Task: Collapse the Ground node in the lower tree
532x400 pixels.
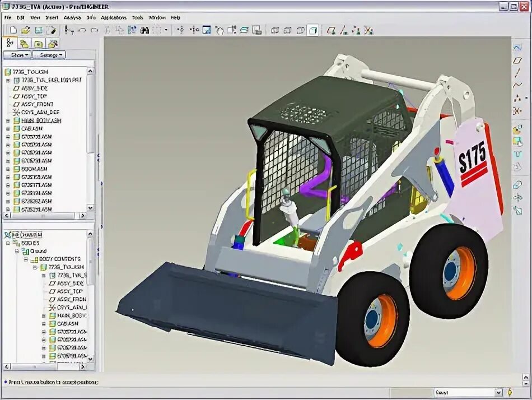Action: 17,252
